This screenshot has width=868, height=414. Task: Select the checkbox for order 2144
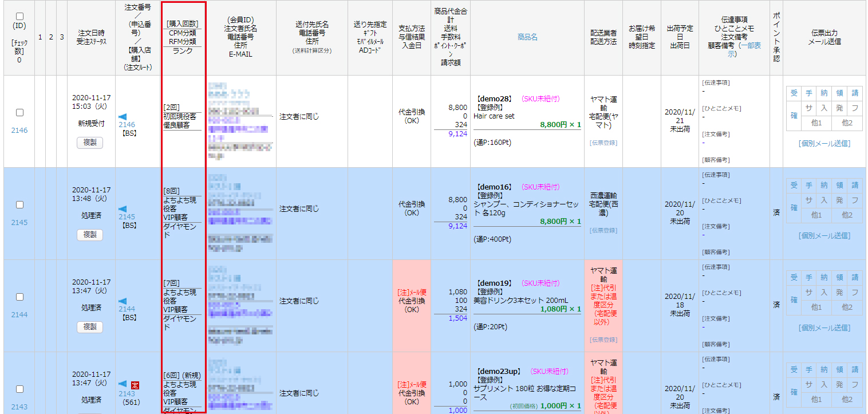tap(19, 297)
